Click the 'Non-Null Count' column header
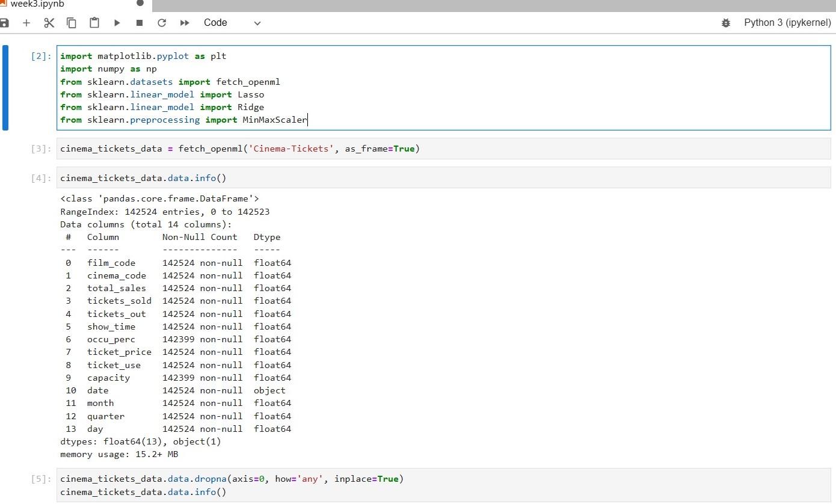 tap(200, 237)
